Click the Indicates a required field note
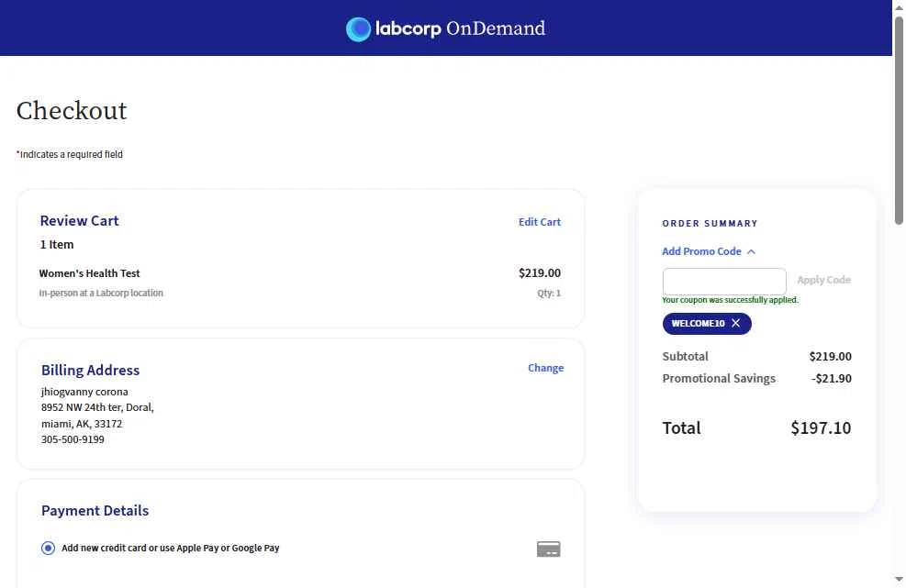 click(70, 154)
